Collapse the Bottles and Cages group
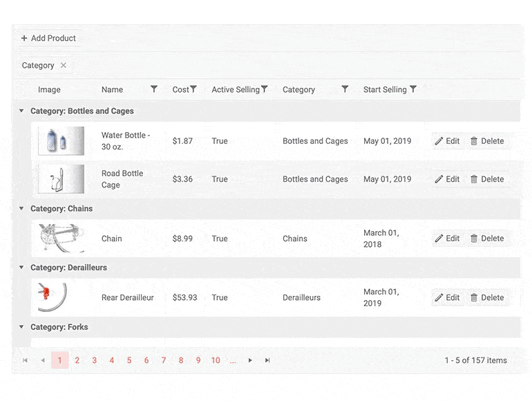This screenshot has width=532, height=401. (x=21, y=111)
